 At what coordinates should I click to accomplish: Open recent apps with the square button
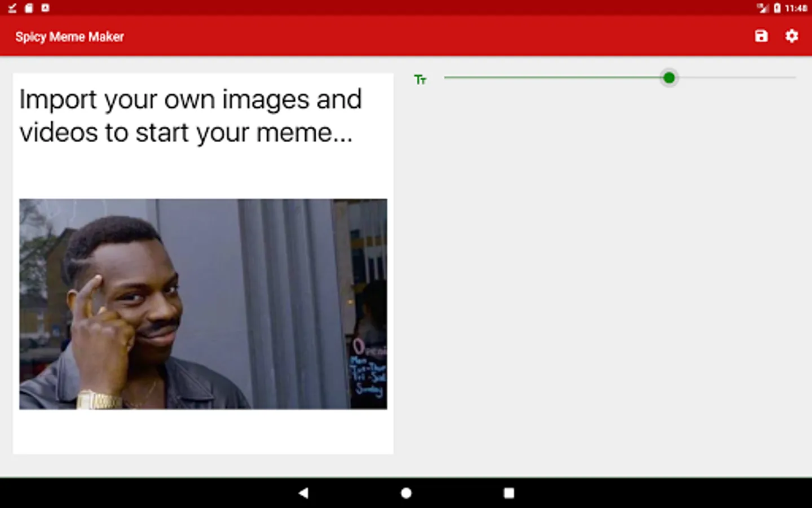tap(509, 493)
